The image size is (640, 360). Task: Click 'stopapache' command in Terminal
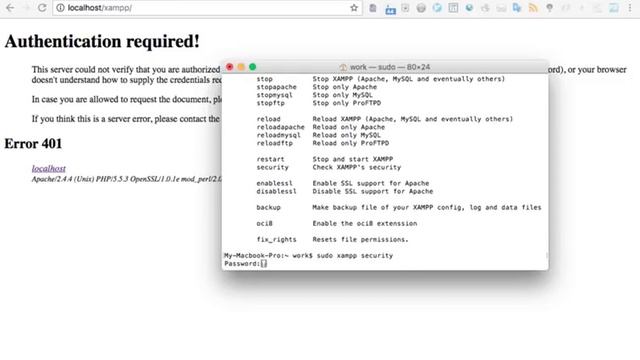276,87
